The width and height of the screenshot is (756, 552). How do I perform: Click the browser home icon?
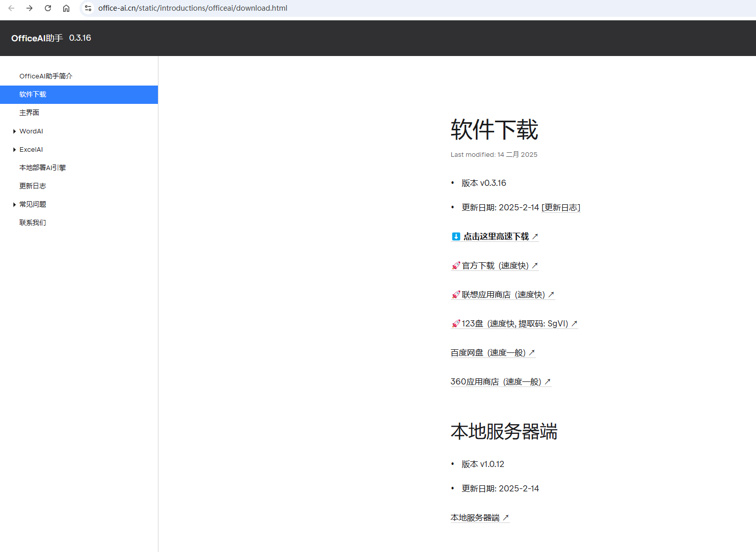(66, 8)
